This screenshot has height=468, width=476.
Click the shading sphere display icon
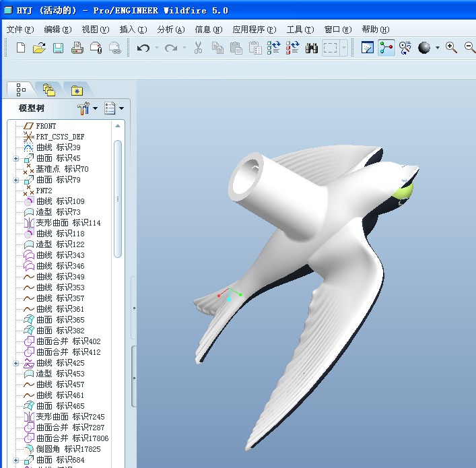pyautogui.click(x=423, y=48)
